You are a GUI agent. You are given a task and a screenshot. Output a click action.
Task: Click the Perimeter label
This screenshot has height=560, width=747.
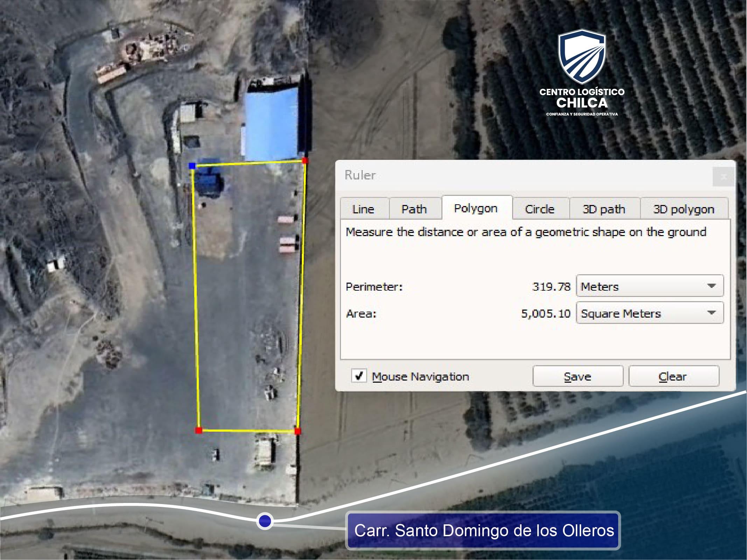click(x=374, y=287)
